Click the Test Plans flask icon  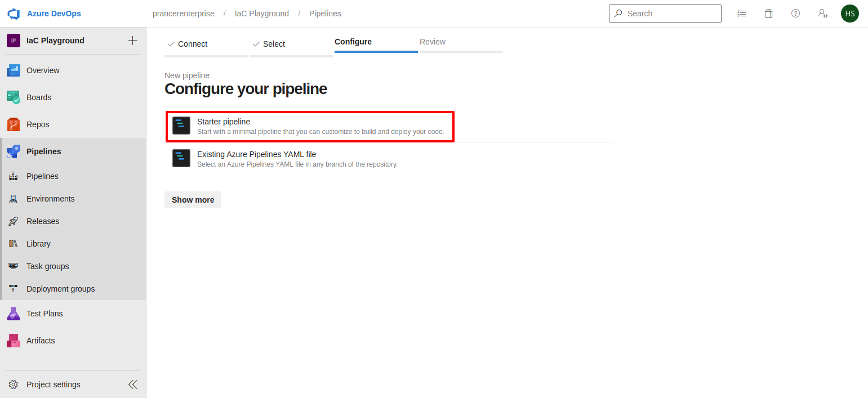pyautogui.click(x=14, y=314)
